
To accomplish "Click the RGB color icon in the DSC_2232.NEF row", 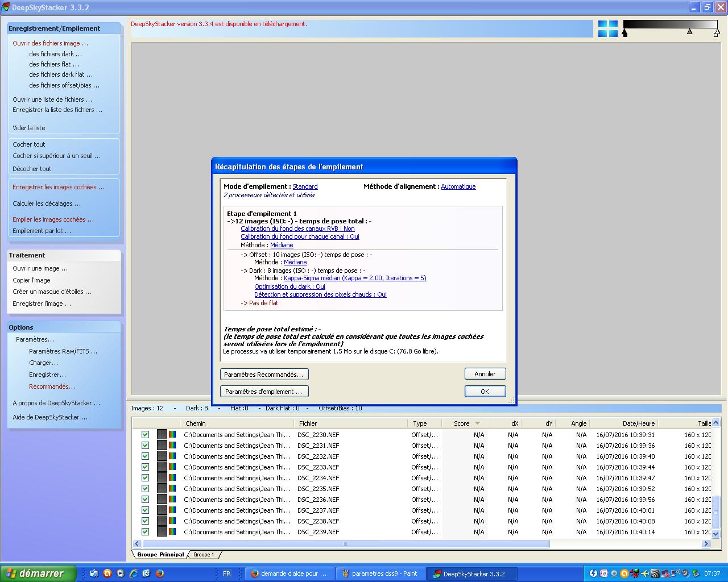I will pyautogui.click(x=172, y=456).
